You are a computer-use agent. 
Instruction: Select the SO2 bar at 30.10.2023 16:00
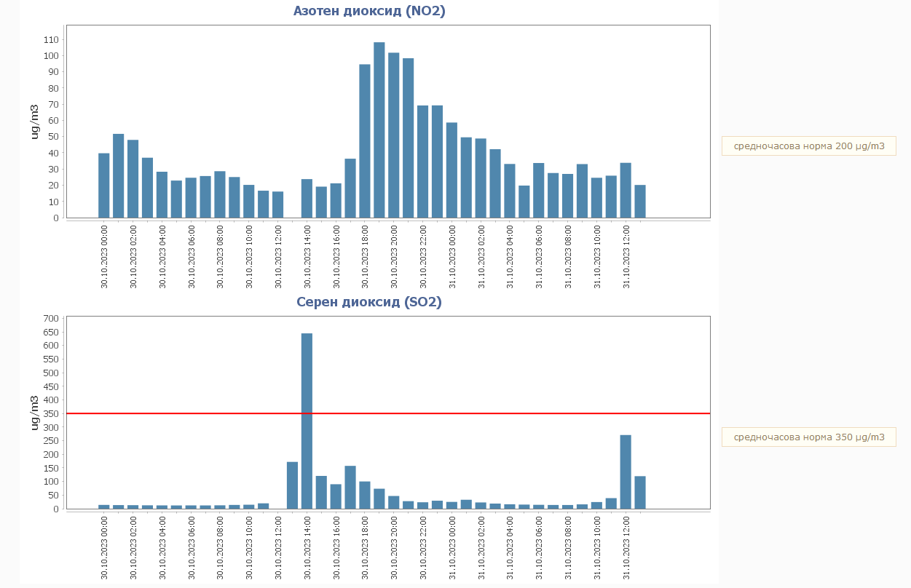point(336,496)
